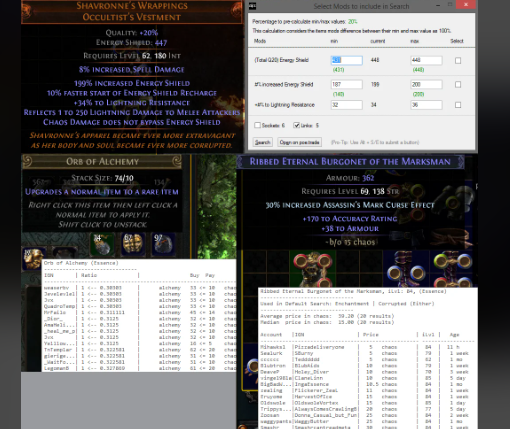510x429 pixels.
Task: Click the b/o 15 chaos price note
Action: point(350,242)
